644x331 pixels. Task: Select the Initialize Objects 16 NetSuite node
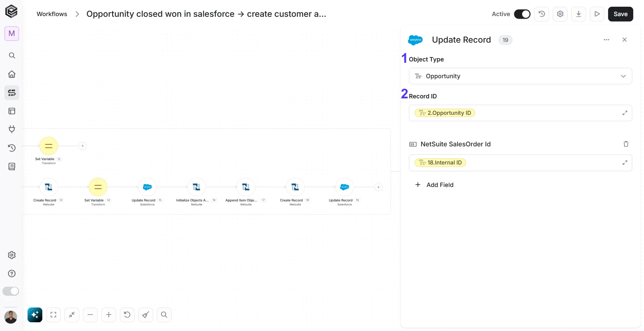197,187
